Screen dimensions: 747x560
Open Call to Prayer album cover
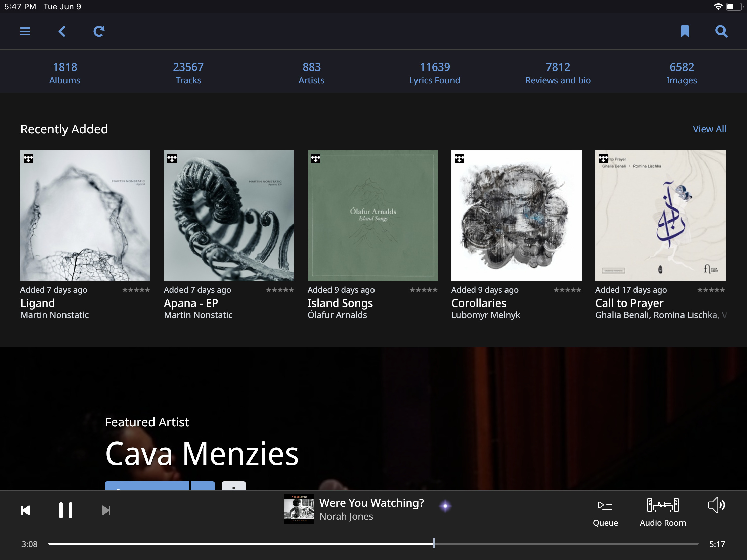[x=660, y=215]
